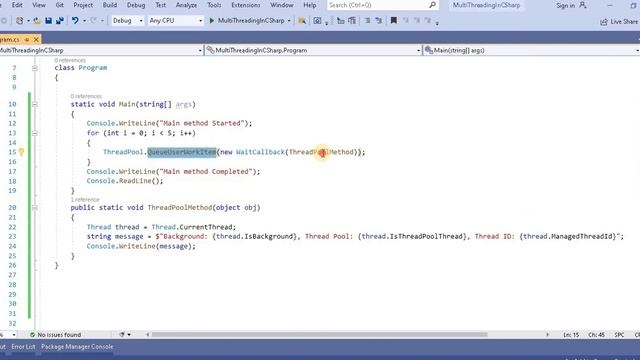Click the Ln: 15 status indicator
This screenshot has height=360, width=640.
(571, 335)
